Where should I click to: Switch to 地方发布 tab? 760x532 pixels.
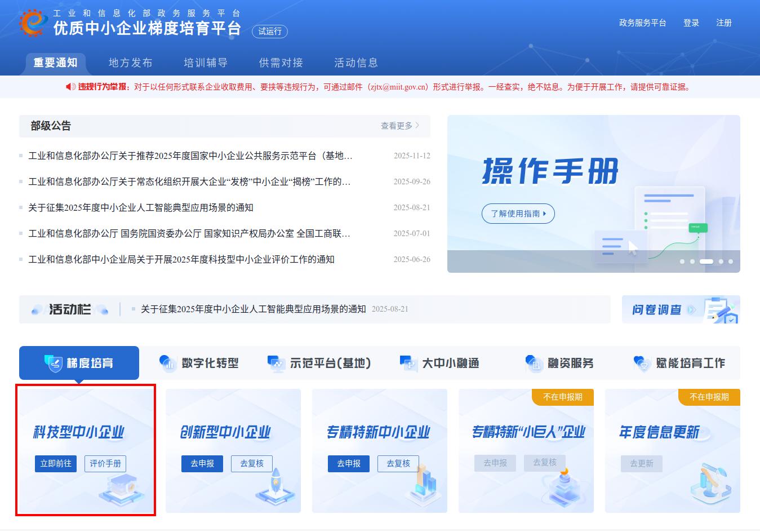[130, 63]
